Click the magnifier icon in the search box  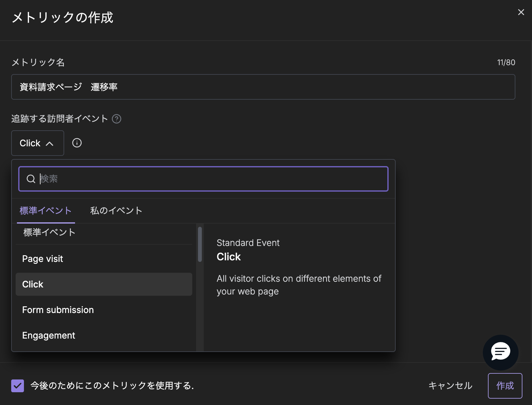coord(31,179)
